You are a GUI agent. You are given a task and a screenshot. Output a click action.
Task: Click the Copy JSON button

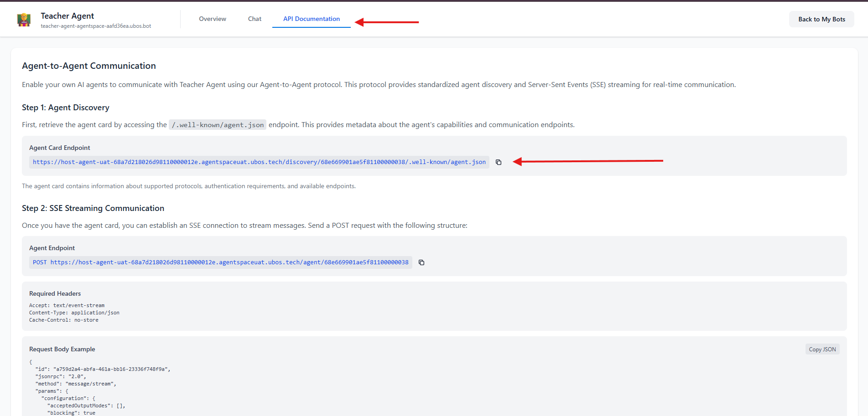pyautogui.click(x=822, y=349)
